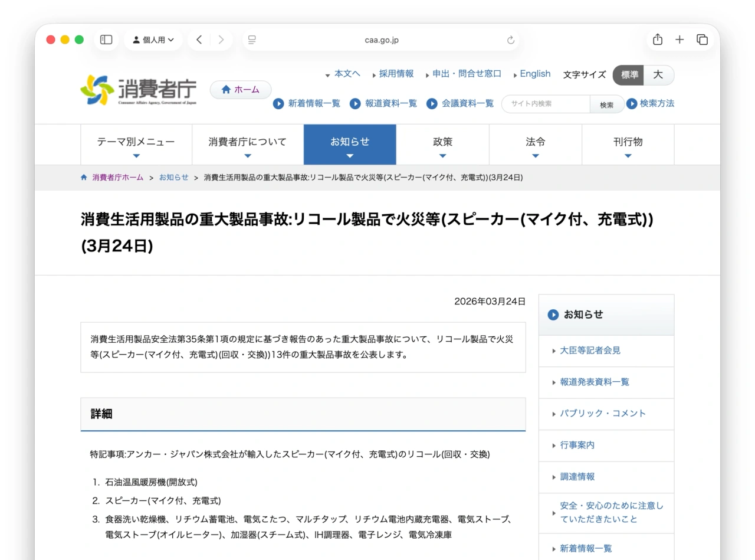Click the サイト内検索 search input field

tap(546, 104)
